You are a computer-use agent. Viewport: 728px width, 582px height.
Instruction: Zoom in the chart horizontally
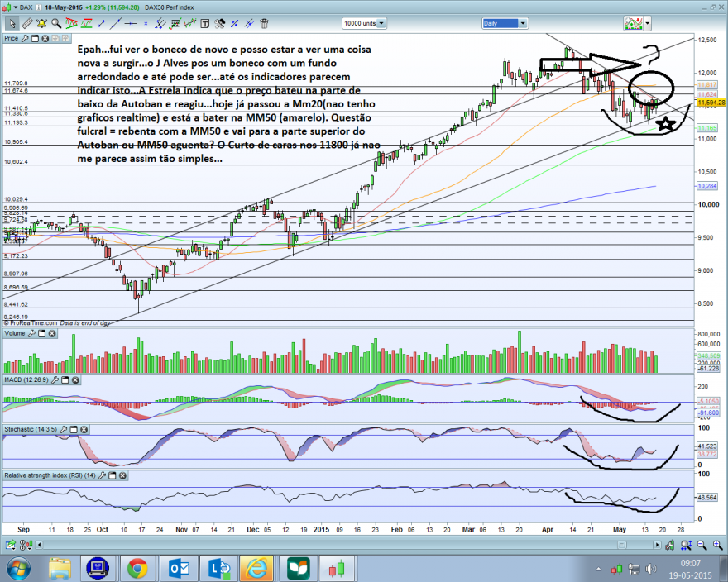click(x=717, y=545)
